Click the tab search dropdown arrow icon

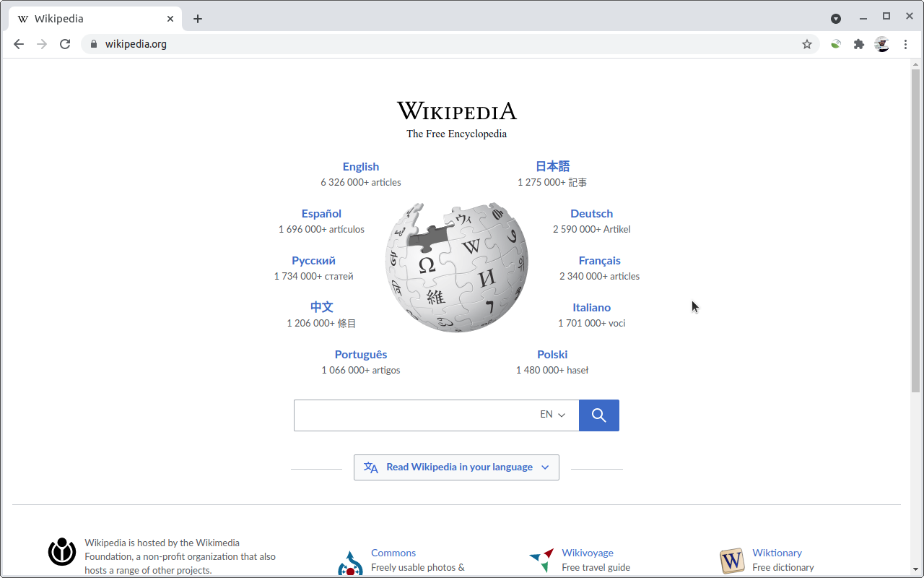pos(836,19)
